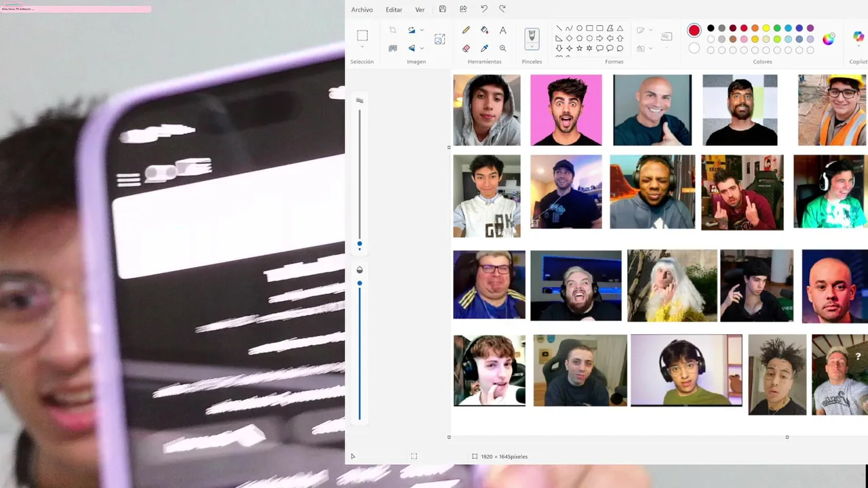
Task: Click canvas size 1920 × 1645píxeles
Action: (x=504, y=457)
